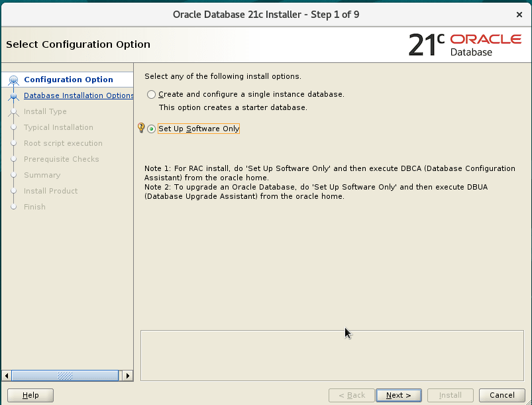Click left arrow of sidebar scrollbar
The width and height of the screenshot is (532, 405).
coord(7,376)
